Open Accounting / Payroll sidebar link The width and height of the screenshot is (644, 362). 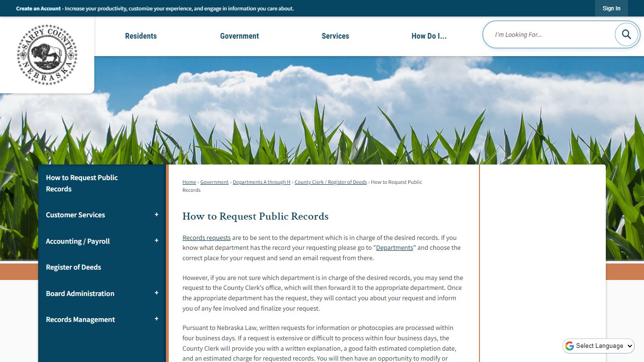[78, 241]
